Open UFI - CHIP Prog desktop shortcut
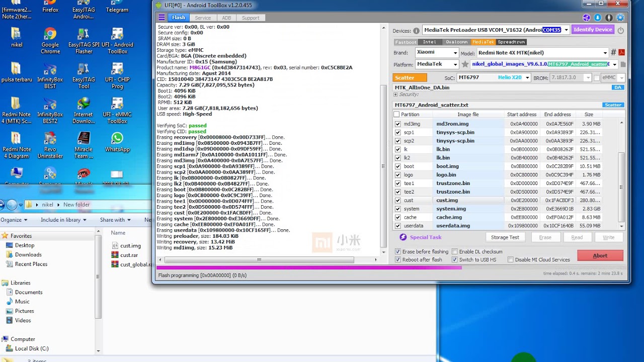 pos(117,76)
